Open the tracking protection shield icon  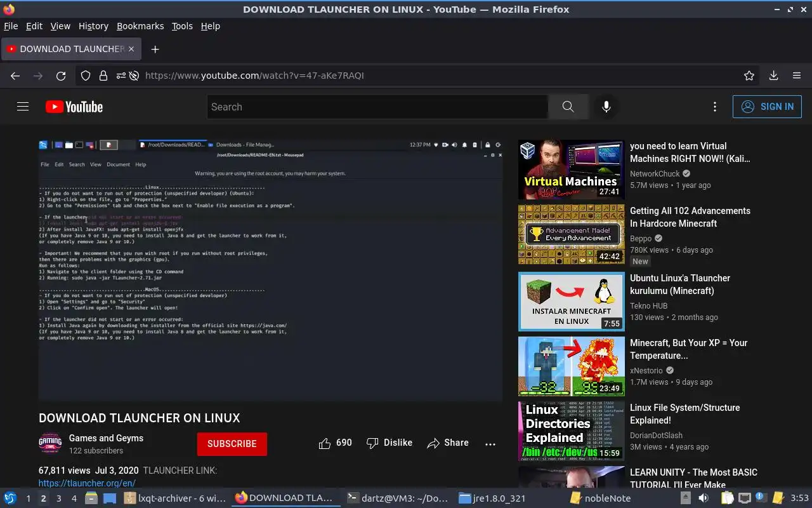coord(86,76)
